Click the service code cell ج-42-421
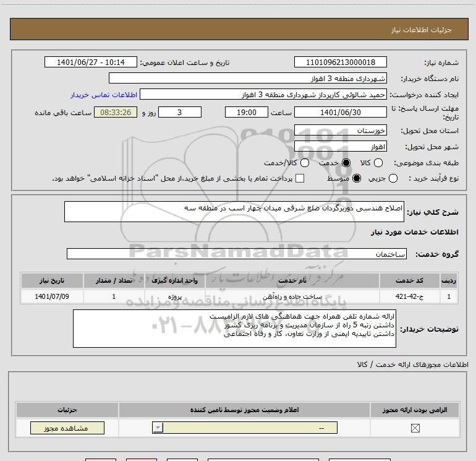The width and height of the screenshot is (476, 461). pos(409,296)
